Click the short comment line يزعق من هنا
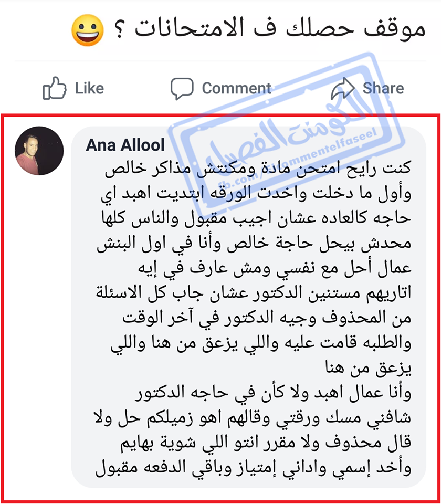The width and height of the screenshot is (441, 504). coord(369,368)
